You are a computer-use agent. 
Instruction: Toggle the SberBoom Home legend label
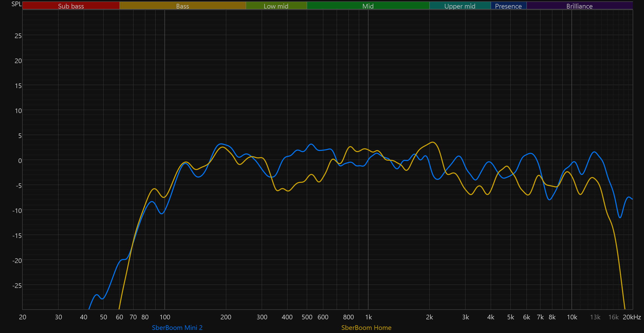366,328
